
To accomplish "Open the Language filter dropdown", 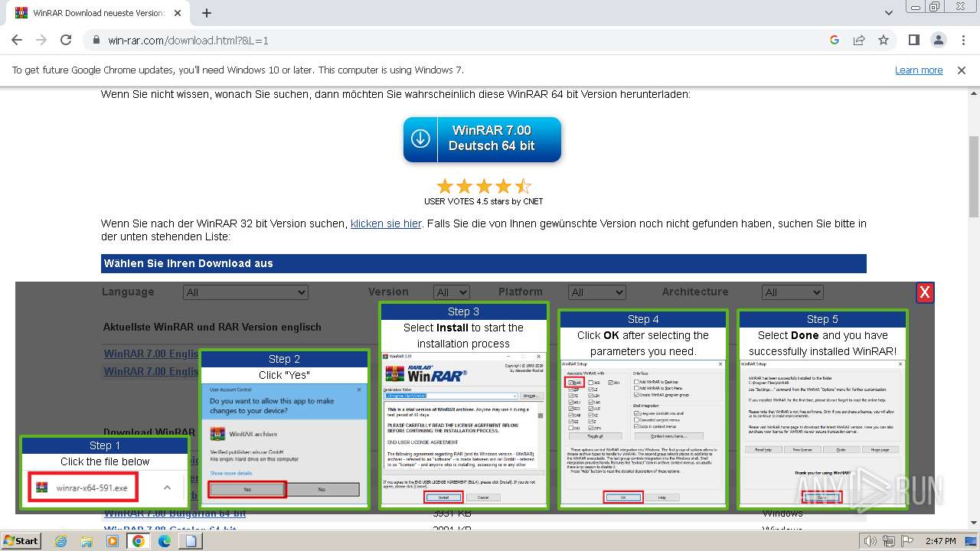I will (246, 292).
